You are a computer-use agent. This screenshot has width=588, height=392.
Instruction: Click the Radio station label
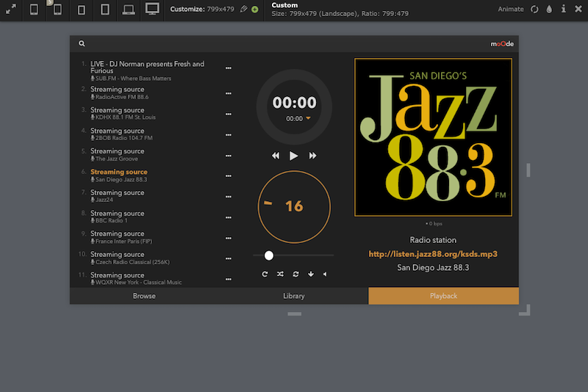[x=433, y=240]
